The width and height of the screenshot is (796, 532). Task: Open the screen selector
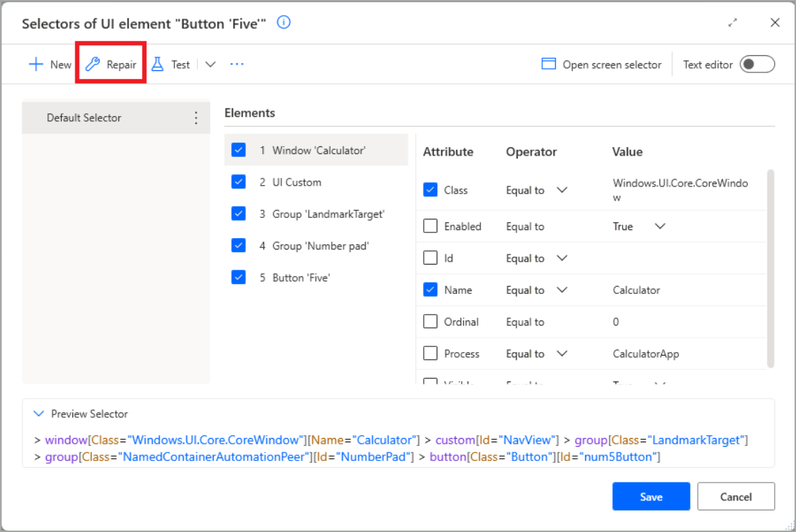(603, 64)
